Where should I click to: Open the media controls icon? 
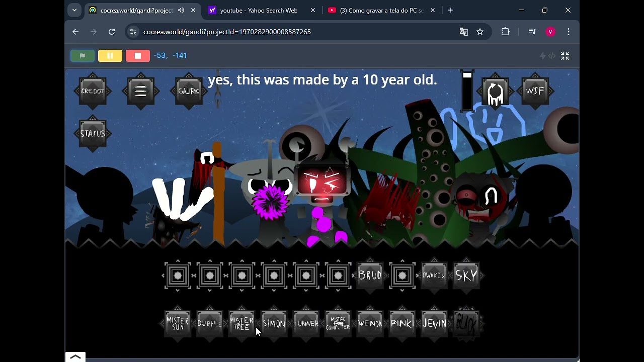pos(532,32)
